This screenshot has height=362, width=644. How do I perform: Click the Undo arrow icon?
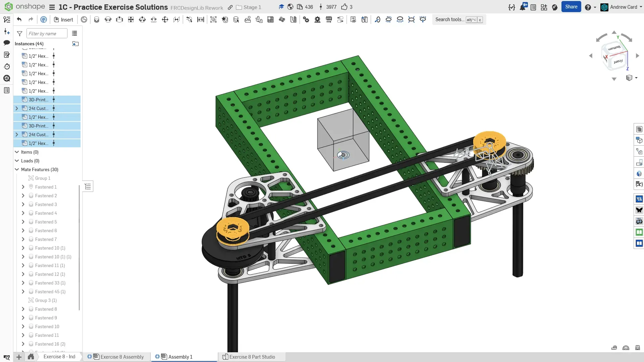[x=19, y=19]
